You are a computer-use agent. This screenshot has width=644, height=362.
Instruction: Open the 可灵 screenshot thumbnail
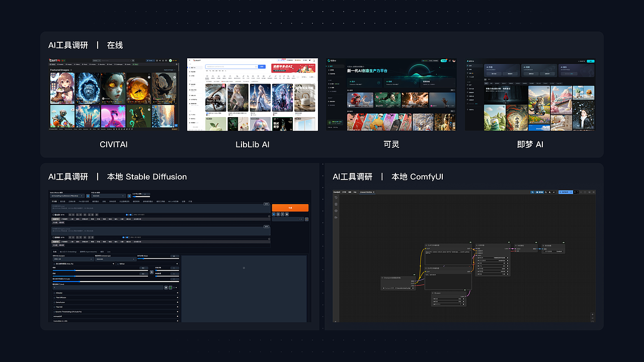coord(391,95)
